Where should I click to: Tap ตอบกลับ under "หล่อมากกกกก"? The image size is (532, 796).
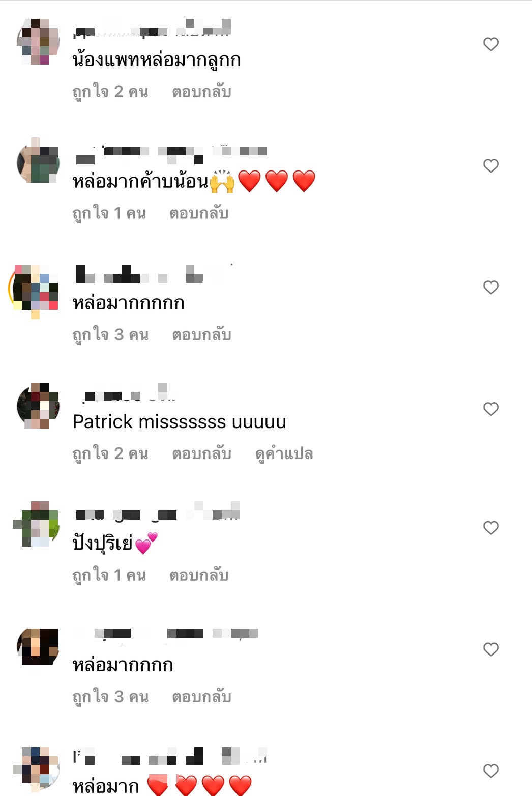(201, 335)
